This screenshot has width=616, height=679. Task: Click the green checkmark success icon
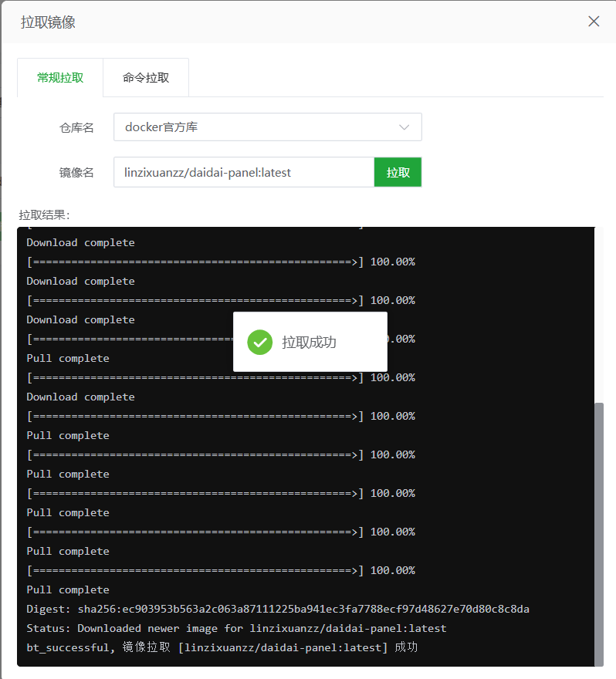pos(260,342)
